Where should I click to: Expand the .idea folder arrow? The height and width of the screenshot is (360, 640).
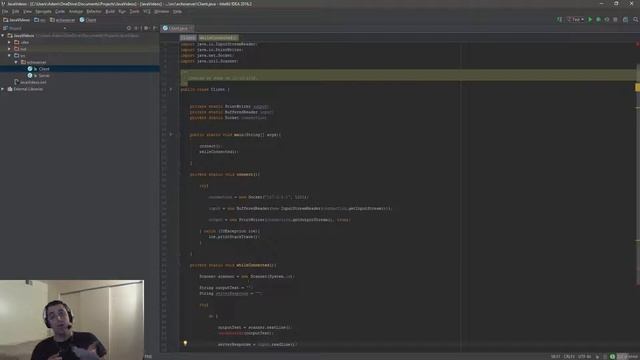pyautogui.click(x=9, y=42)
